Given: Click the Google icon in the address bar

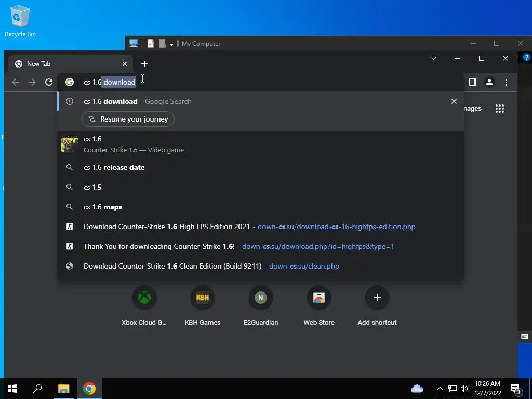Looking at the screenshot, I should [x=70, y=82].
